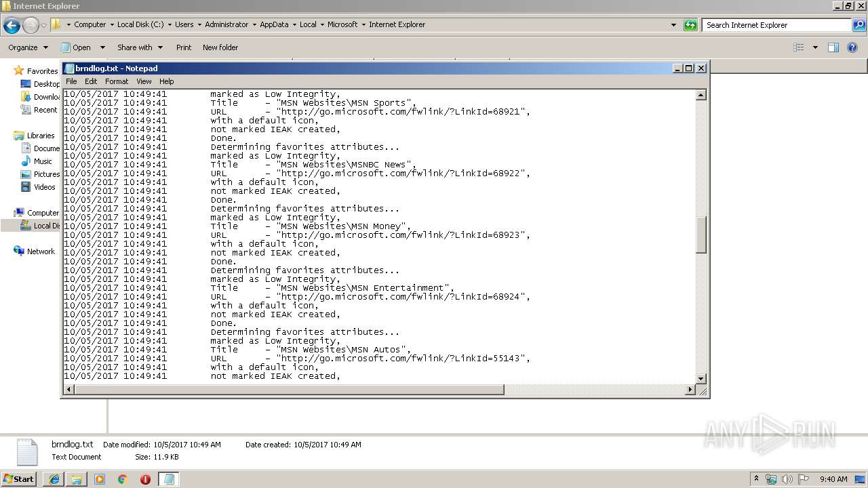Click the network tray icon
Viewport: 868px width, 488px height.
tap(771, 479)
